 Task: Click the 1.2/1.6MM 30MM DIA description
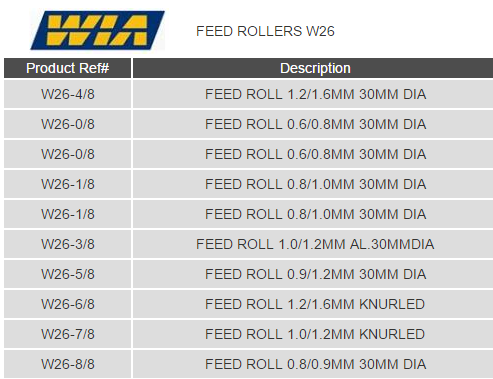coord(315,94)
